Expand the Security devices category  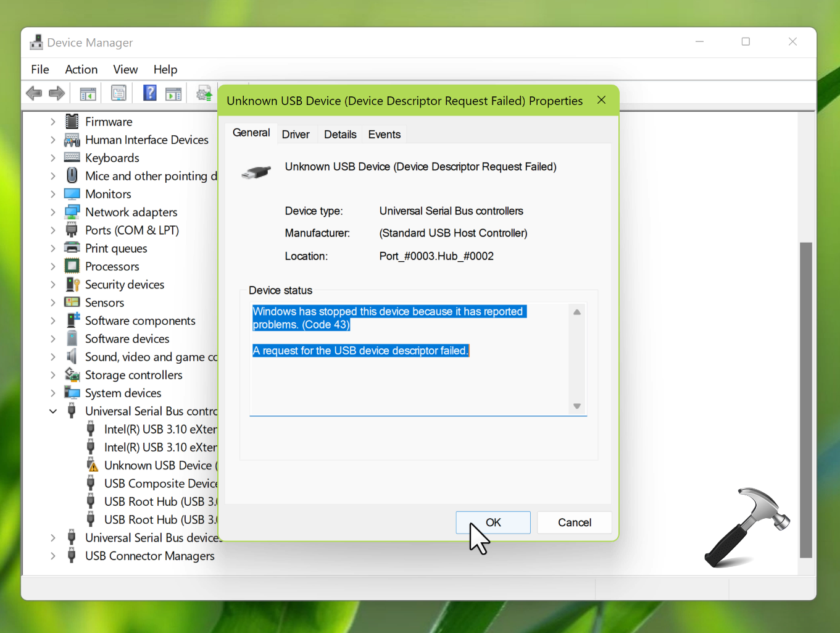(x=53, y=285)
